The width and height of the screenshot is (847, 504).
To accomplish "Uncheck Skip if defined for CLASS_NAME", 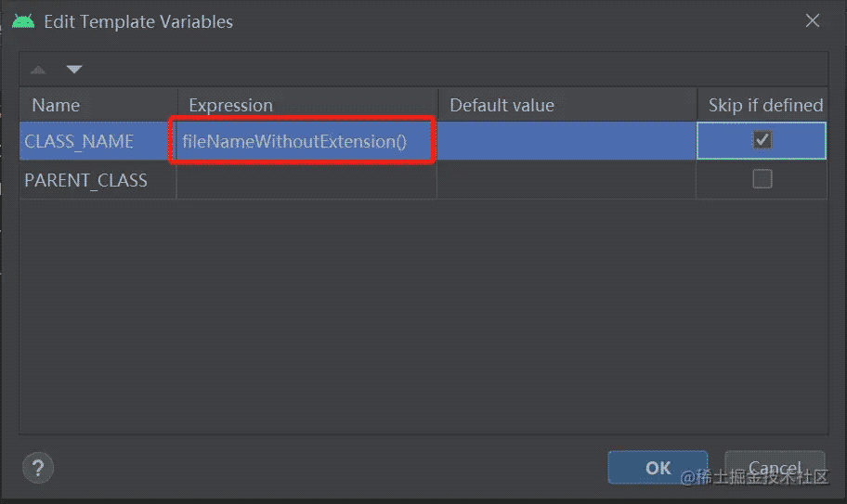I will point(762,140).
